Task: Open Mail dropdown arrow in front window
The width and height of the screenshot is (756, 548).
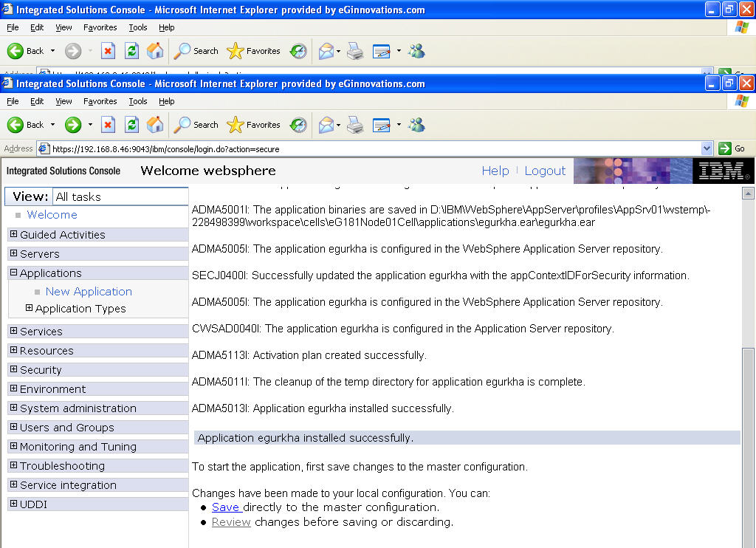Action: click(338, 125)
